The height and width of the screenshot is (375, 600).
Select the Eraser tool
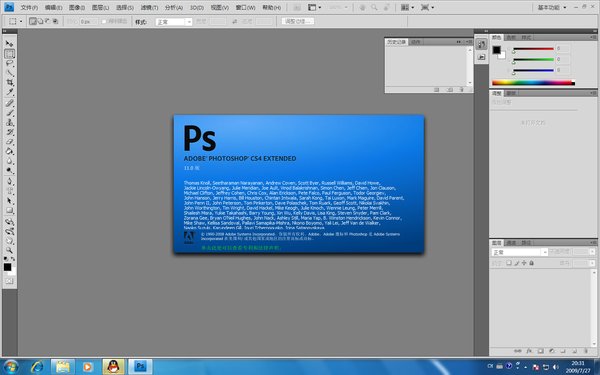coord(10,142)
